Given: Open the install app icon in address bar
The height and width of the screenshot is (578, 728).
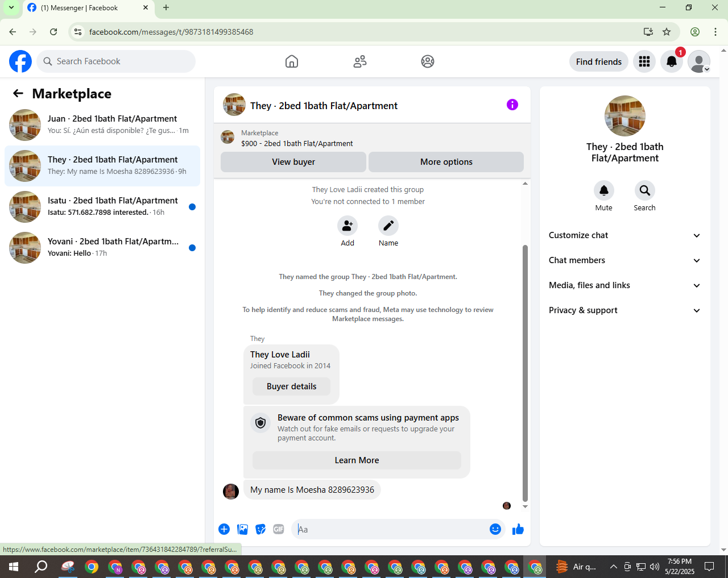Looking at the screenshot, I should (x=648, y=32).
